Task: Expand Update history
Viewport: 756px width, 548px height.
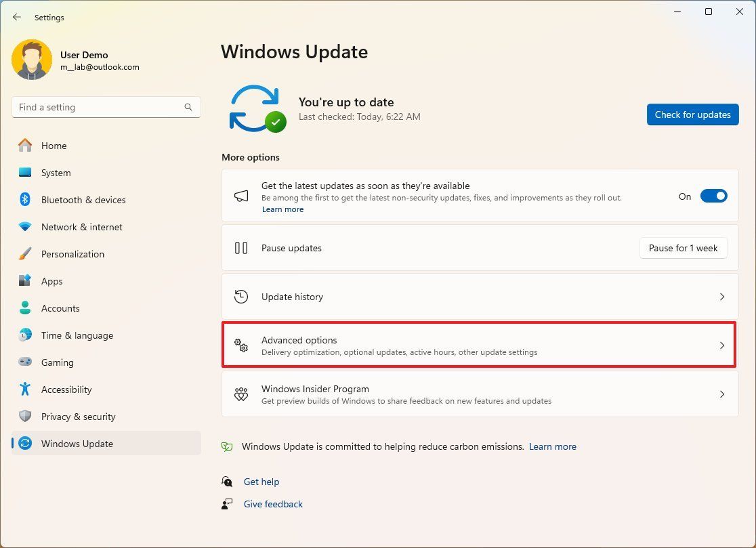Action: (480, 296)
